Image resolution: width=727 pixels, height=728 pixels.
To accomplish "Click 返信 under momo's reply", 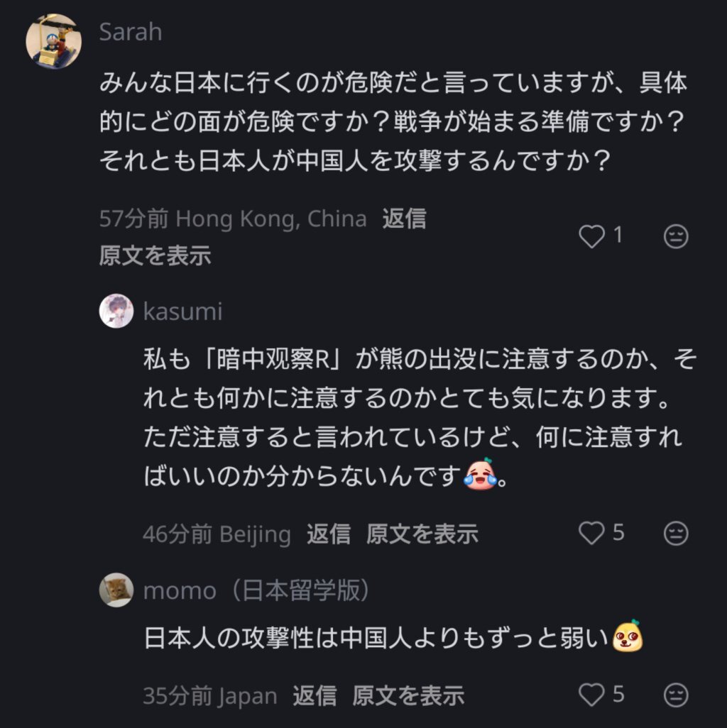I will click(x=315, y=695).
